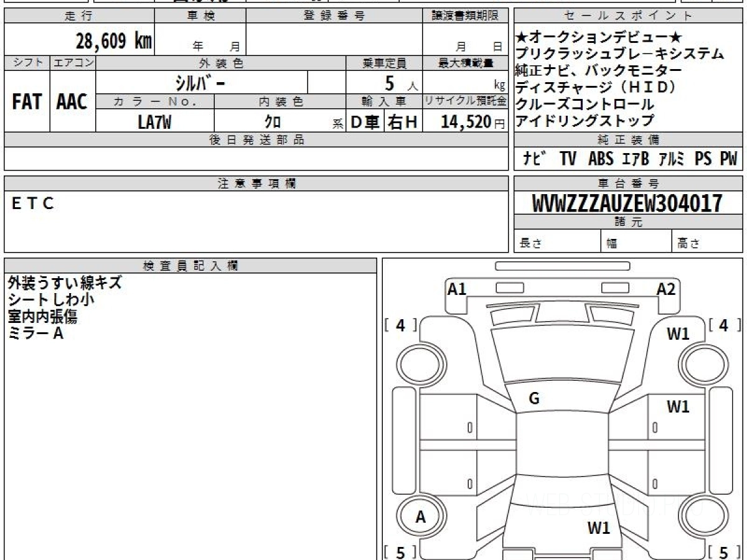Click the 諸元 header
The width and height of the screenshot is (747, 560).
pyautogui.click(x=628, y=222)
